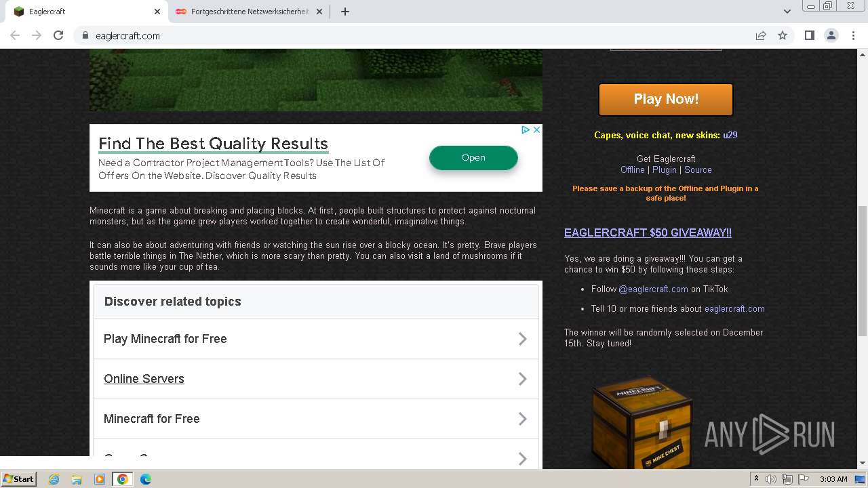Open the u29 version link

(730, 135)
